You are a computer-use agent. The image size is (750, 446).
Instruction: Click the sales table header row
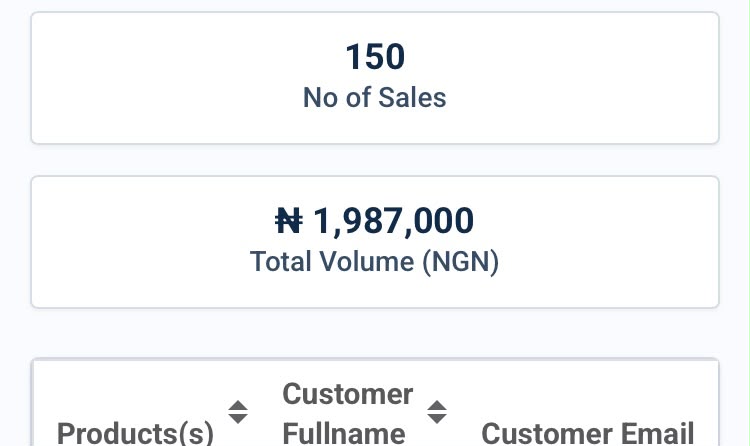coord(375,413)
